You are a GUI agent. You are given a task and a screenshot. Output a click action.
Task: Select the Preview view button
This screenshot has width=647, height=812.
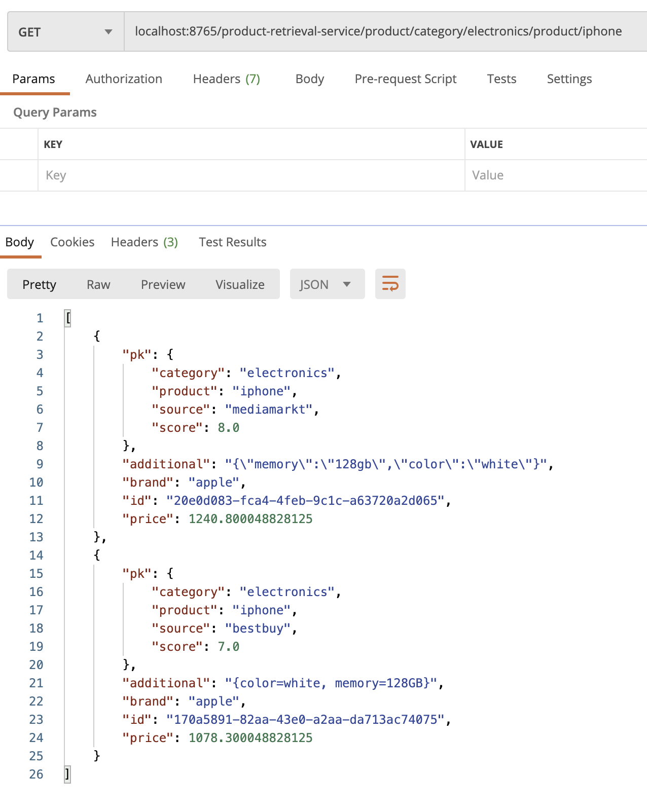(163, 284)
